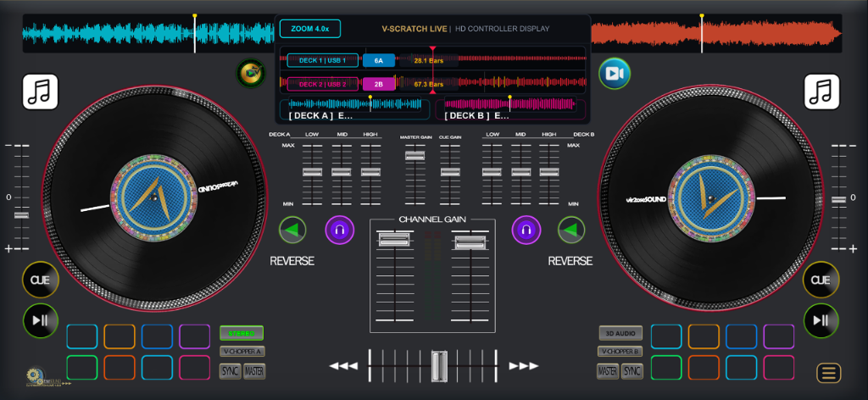
Task: Click the blue video camera icon
Action: (615, 74)
